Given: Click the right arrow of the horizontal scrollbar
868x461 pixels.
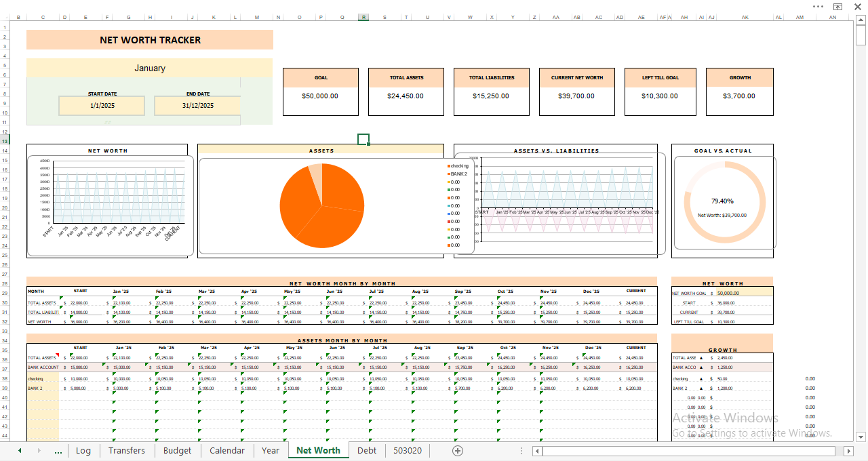Looking at the screenshot, I should (850, 450).
